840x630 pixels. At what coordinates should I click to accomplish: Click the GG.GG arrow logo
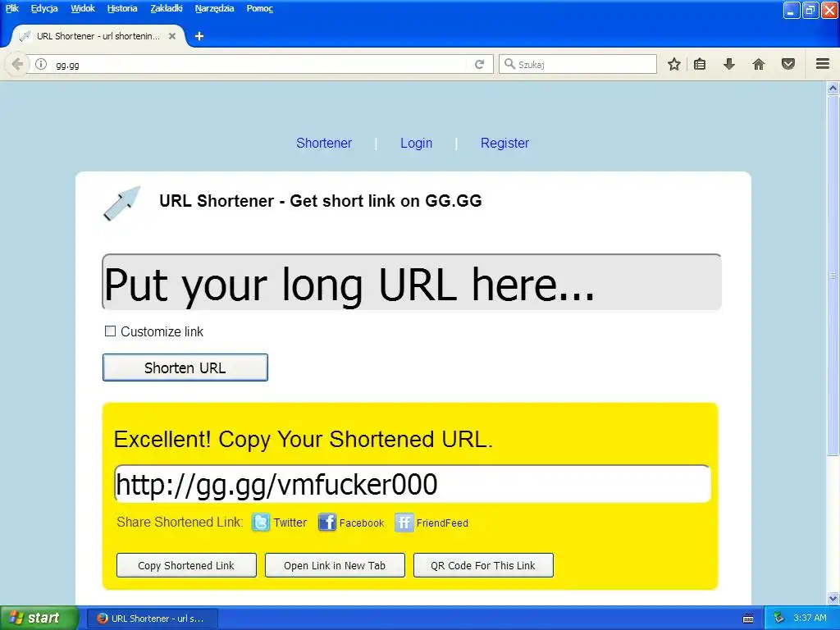pos(122,203)
